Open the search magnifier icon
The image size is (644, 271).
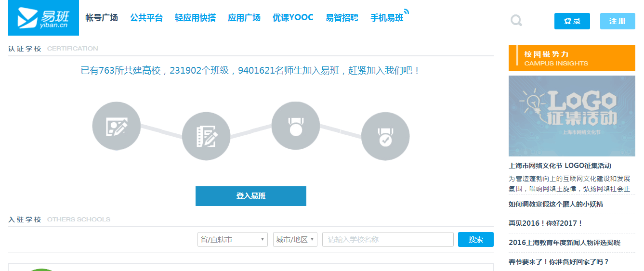coord(516,21)
